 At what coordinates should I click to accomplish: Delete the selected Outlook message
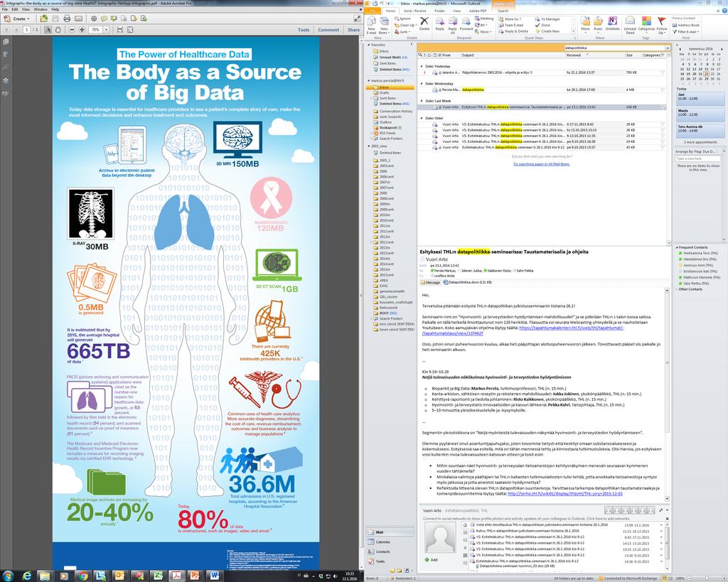click(x=424, y=23)
